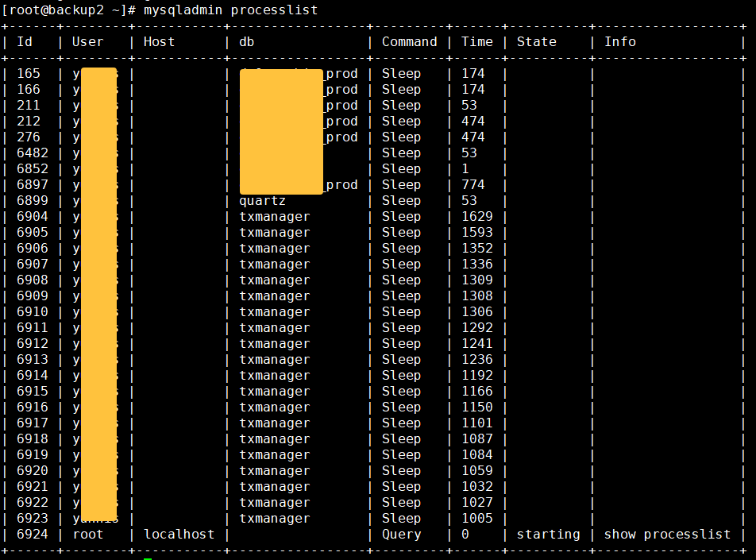Click the Time value '1087'
This screenshot has height=560, width=756.
point(476,439)
